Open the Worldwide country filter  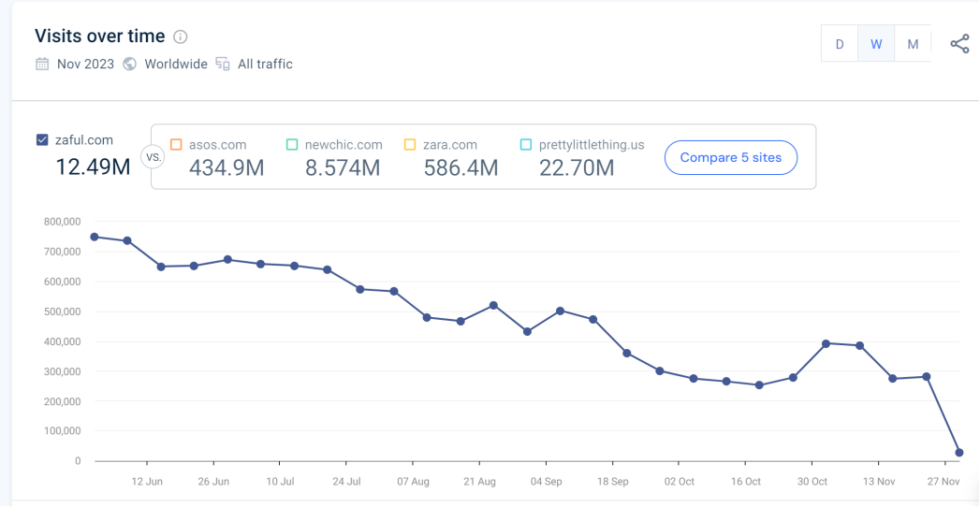click(x=175, y=65)
